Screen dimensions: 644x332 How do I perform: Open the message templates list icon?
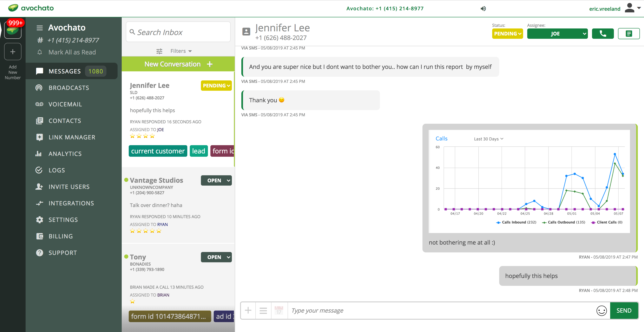click(x=263, y=311)
